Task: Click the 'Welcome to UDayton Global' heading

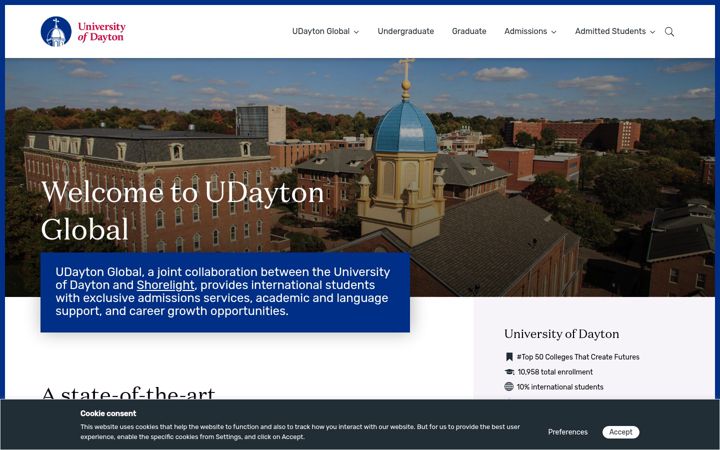Action: (x=183, y=210)
